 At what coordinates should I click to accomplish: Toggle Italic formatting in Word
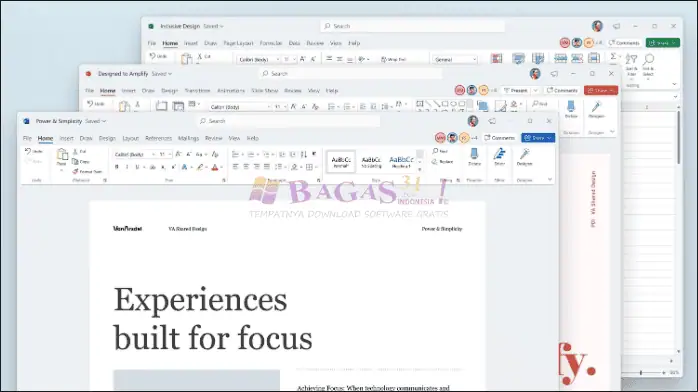(x=127, y=167)
